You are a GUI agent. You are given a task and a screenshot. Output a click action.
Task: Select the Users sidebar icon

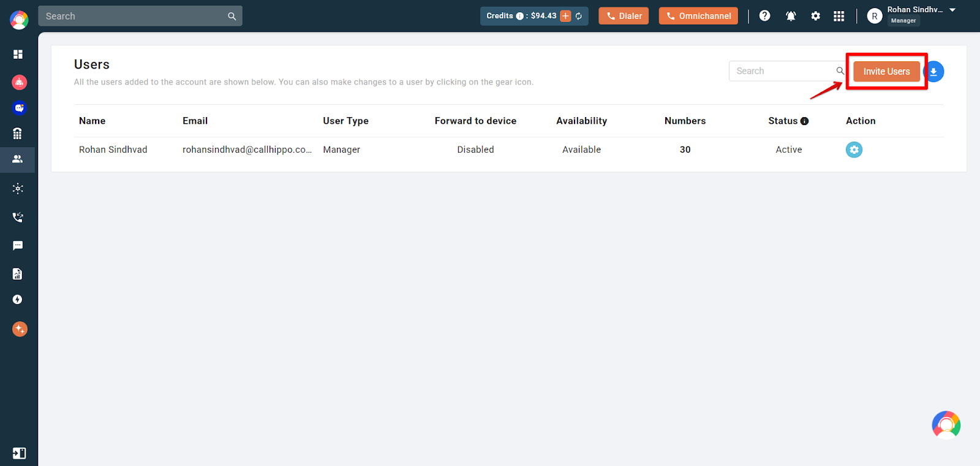[18, 159]
